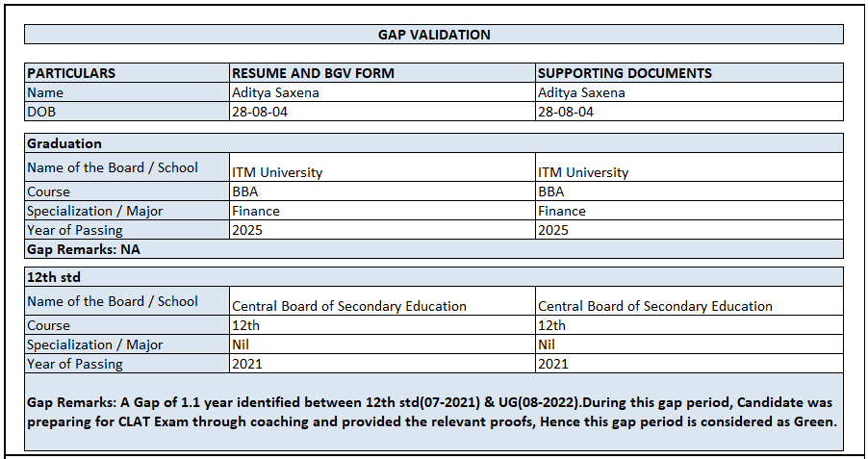Click the DOB label cell
Screen dimensions: 868x459
click(x=40, y=112)
